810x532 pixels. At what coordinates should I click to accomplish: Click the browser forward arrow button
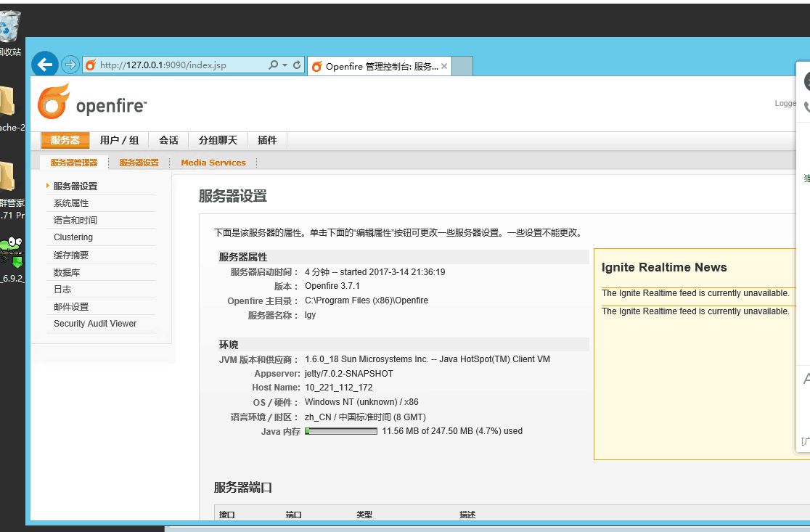(x=70, y=65)
